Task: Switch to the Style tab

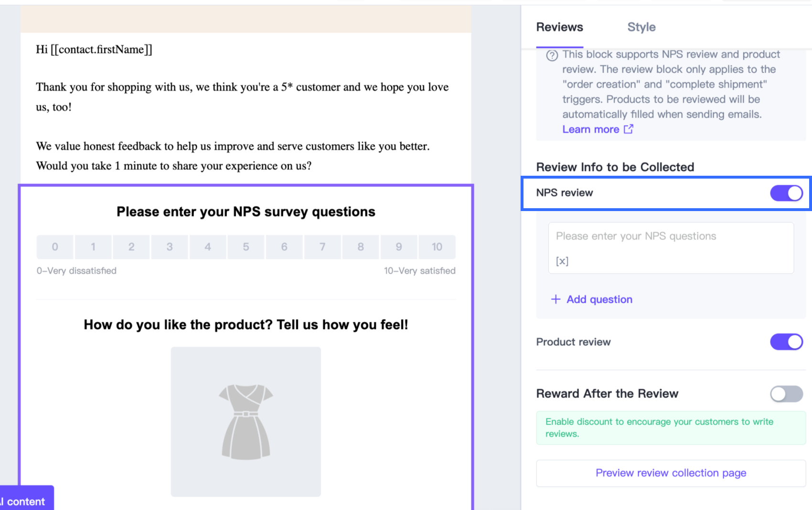Action: coord(641,27)
